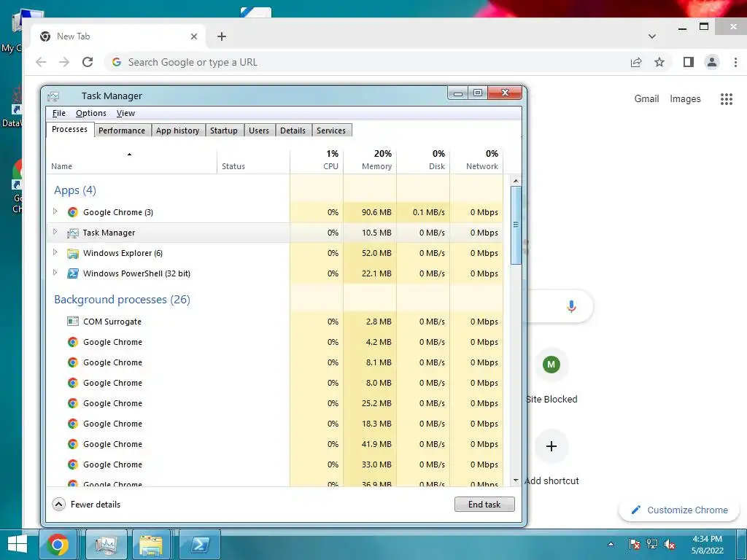The height and width of the screenshot is (560, 747).
Task: Click the process list scroll up arrow
Action: 516,181
